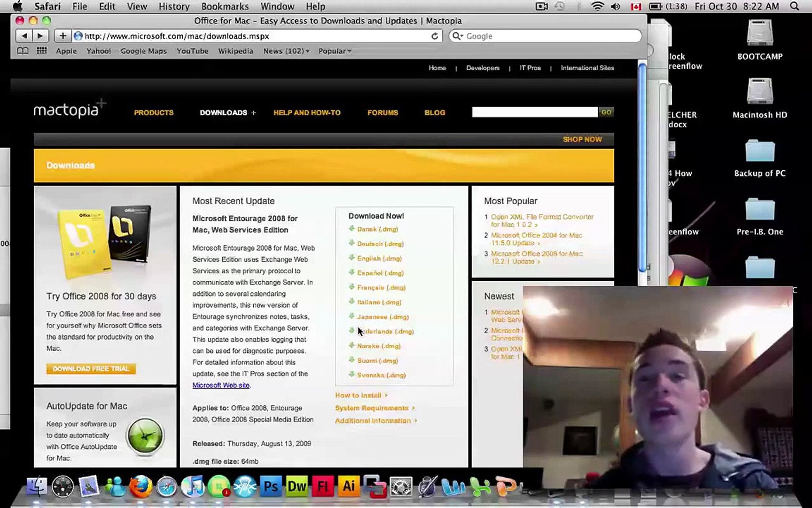Open the History menu
Screen dimensions: 812x508
[174, 7]
